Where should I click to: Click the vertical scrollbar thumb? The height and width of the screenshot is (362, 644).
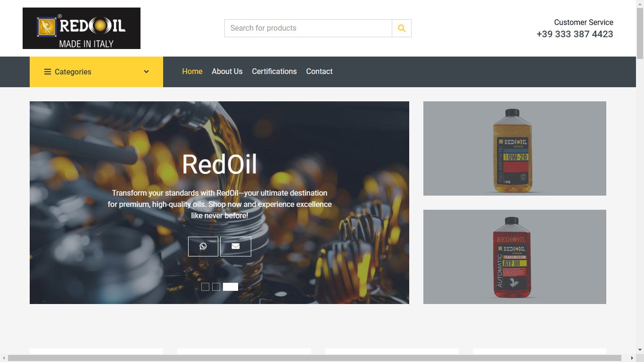[x=640, y=31]
